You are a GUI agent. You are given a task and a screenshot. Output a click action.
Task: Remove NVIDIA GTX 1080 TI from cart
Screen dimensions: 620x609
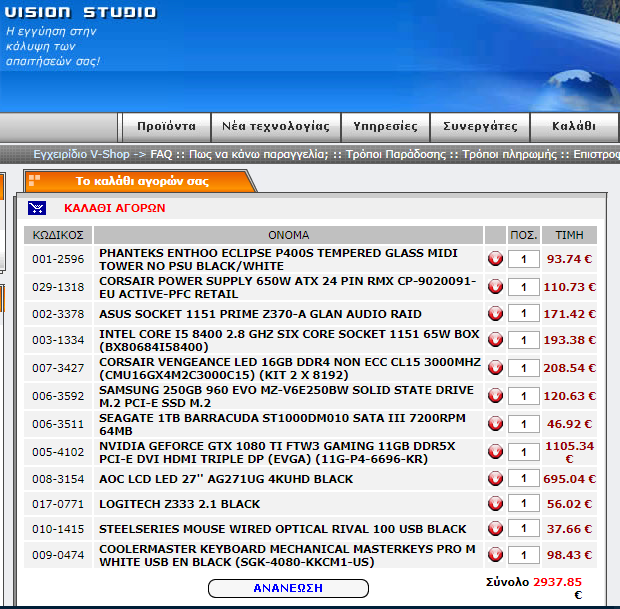(x=495, y=452)
